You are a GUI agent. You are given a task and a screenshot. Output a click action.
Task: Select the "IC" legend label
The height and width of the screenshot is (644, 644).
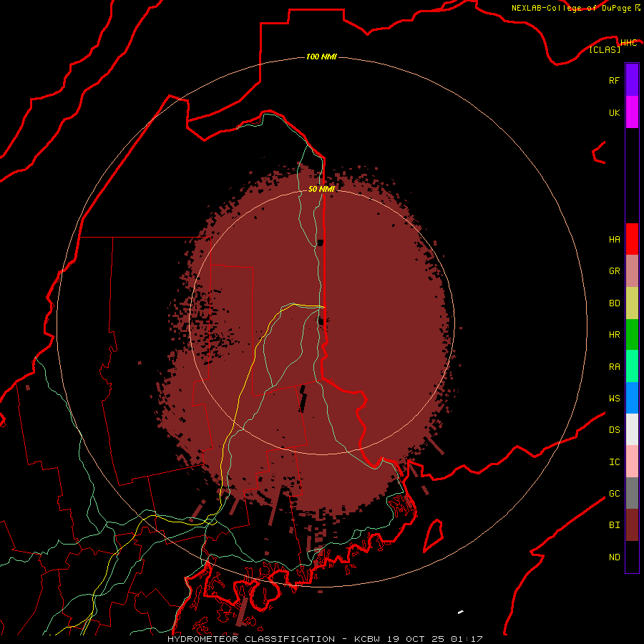click(x=614, y=462)
